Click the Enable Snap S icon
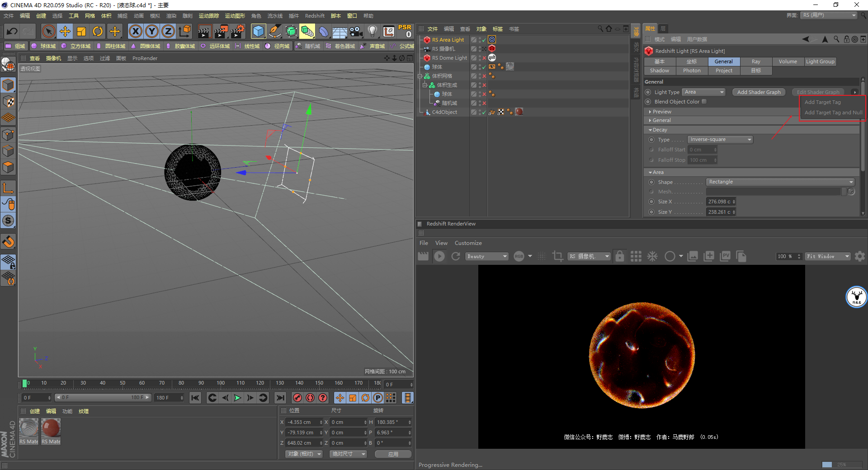 point(8,221)
